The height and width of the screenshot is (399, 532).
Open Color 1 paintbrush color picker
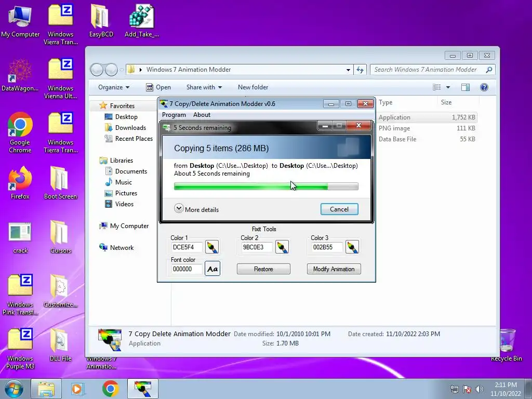[212, 247]
